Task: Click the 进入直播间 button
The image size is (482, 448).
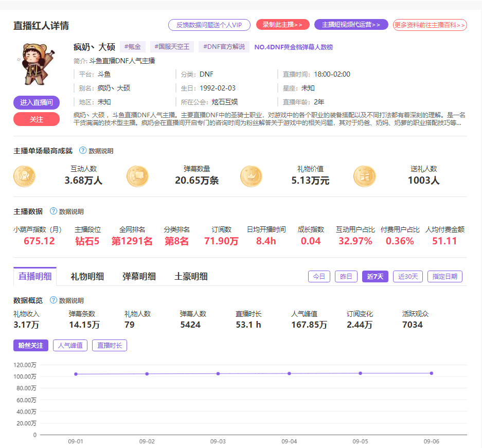Action: coord(36,103)
